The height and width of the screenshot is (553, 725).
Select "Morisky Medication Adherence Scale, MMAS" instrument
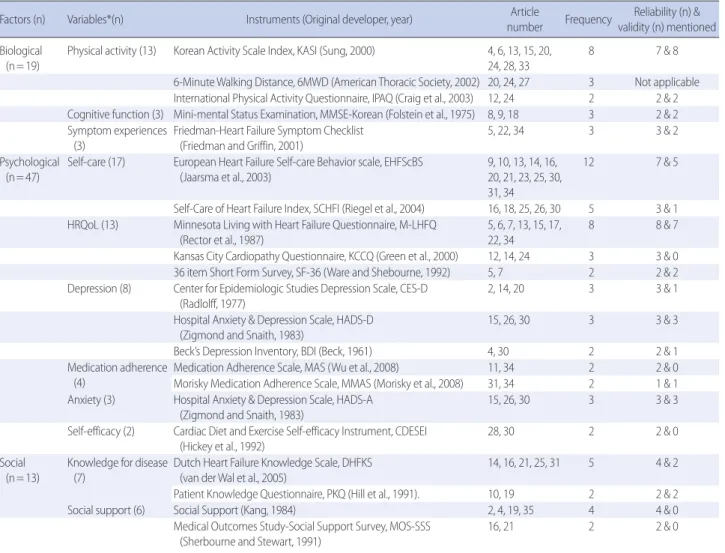pyautogui.click(x=318, y=384)
